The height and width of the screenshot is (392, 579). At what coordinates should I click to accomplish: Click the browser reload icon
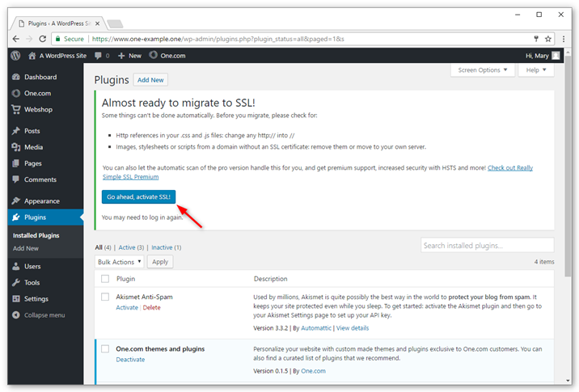coord(43,39)
